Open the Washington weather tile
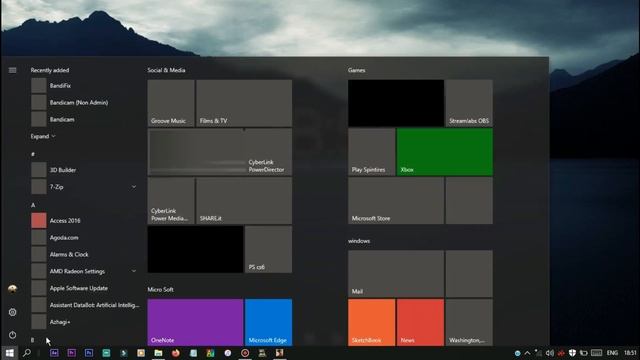This screenshot has width=640, height=360. point(469,322)
